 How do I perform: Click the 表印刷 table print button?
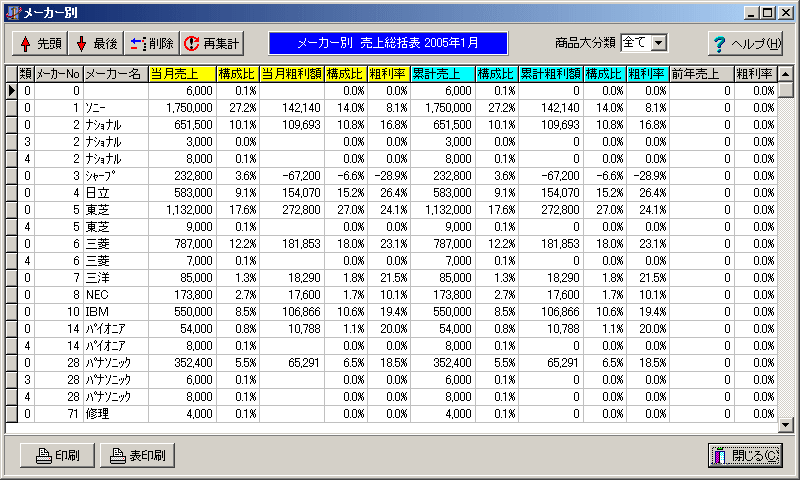[x=137, y=455]
